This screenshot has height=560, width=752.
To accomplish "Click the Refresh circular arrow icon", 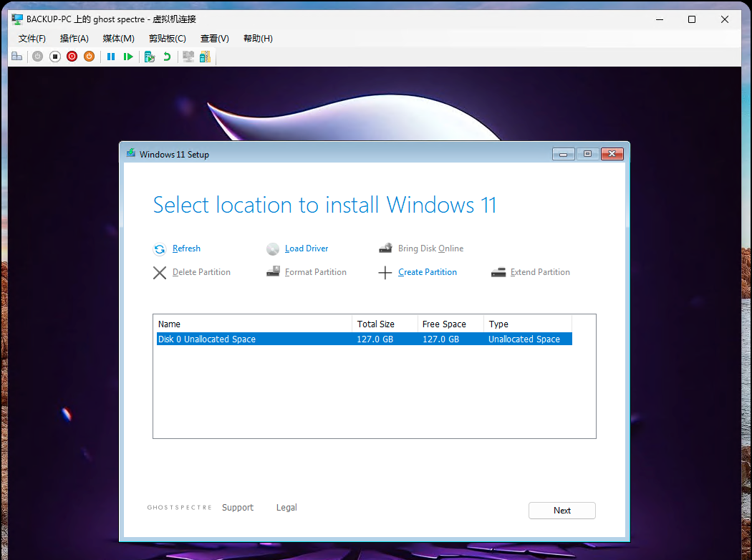I will pyautogui.click(x=159, y=248).
